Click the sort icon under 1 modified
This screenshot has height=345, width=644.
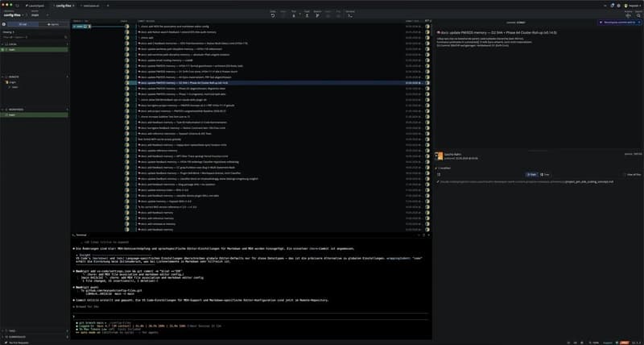pyautogui.click(x=439, y=175)
